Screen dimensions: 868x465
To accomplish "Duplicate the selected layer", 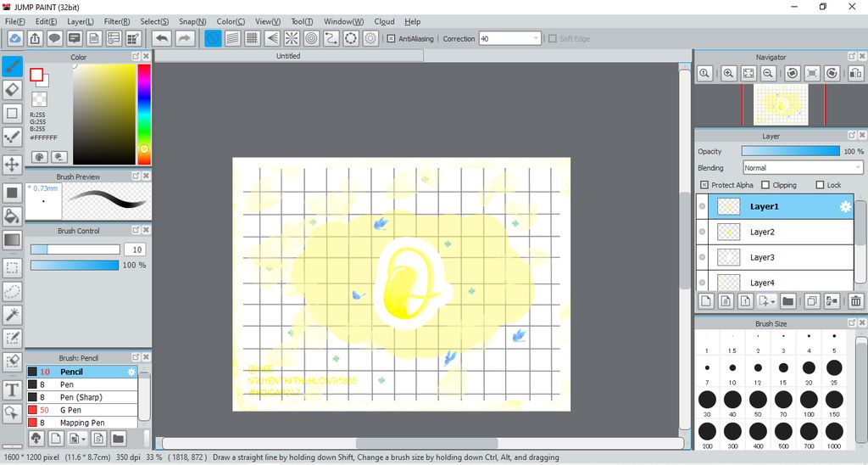I will pos(811,301).
